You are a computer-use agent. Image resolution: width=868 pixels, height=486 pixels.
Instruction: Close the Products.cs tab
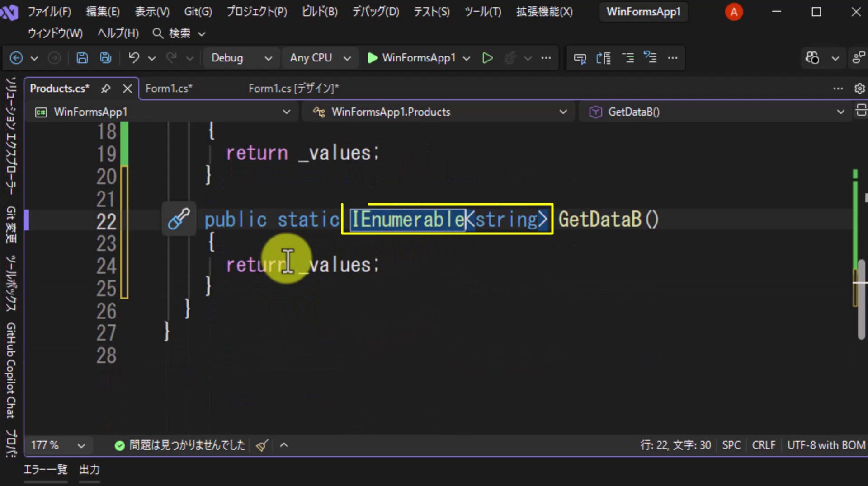click(127, 89)
